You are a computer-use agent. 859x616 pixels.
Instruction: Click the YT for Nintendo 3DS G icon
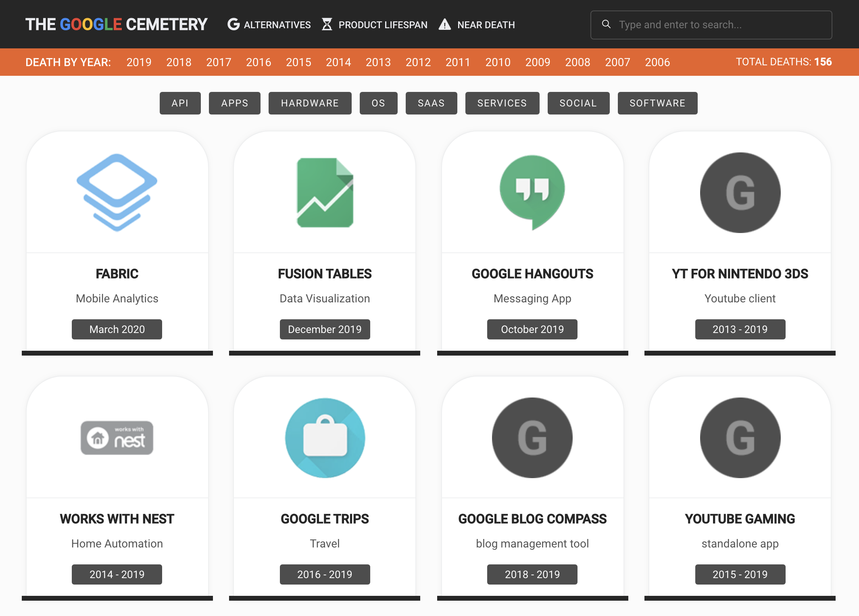[740, 192]
